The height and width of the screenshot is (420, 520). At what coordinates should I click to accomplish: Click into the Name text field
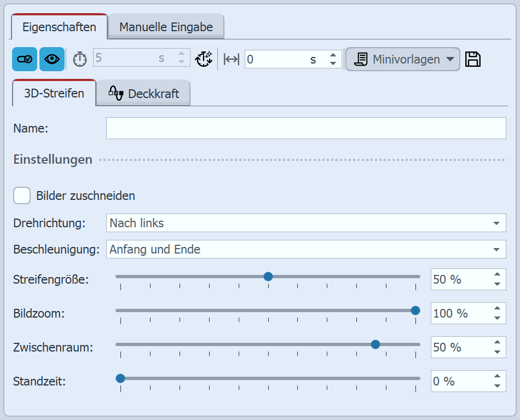click(x=305, y=129)
